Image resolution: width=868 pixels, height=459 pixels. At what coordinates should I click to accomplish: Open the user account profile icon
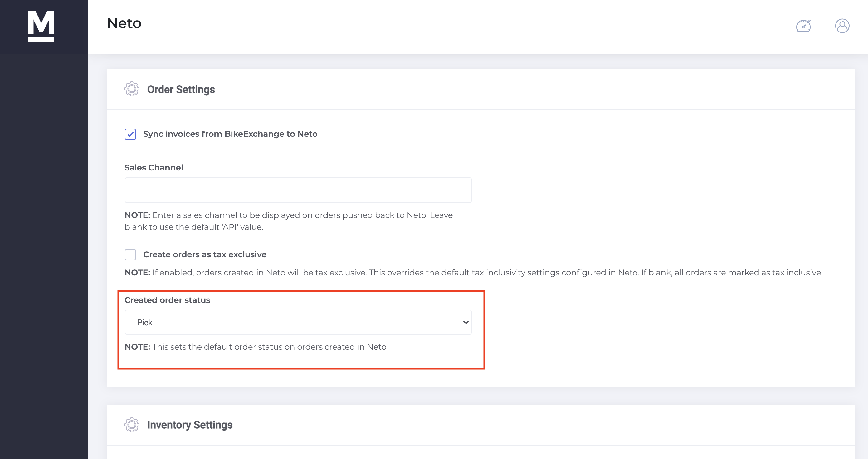click(842, 26)
